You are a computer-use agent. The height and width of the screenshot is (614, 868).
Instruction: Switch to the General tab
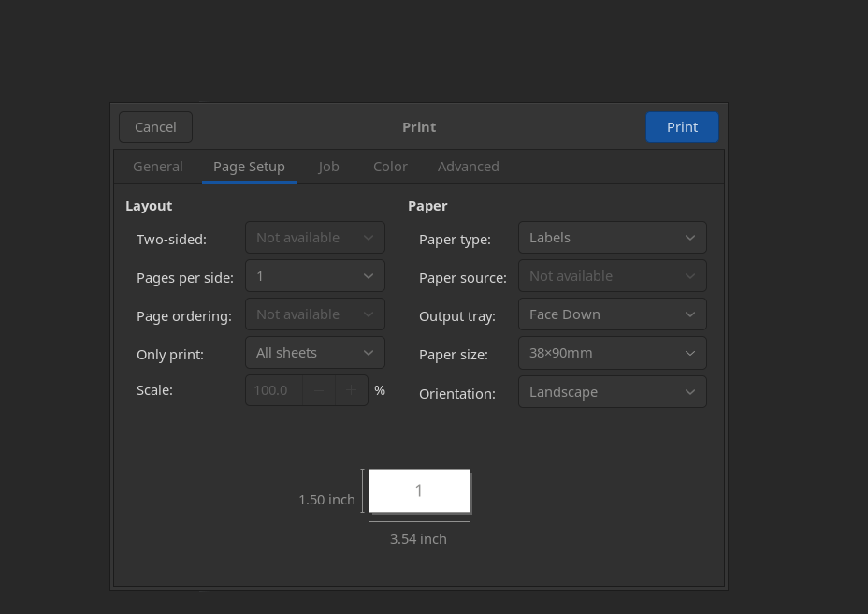pos(158,167)
